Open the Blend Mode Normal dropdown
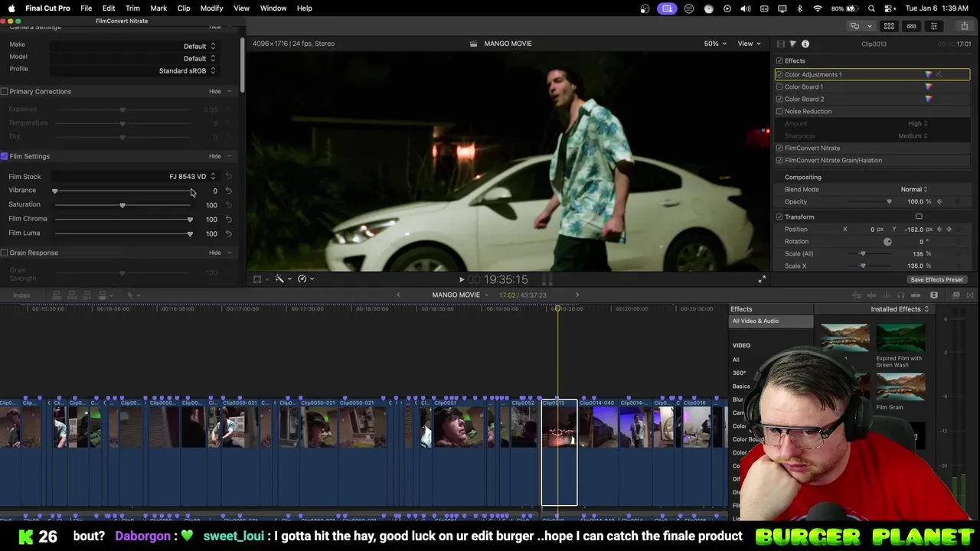This screenshot has height=551, width=980. pyautogui.click(x=913, y=189)
